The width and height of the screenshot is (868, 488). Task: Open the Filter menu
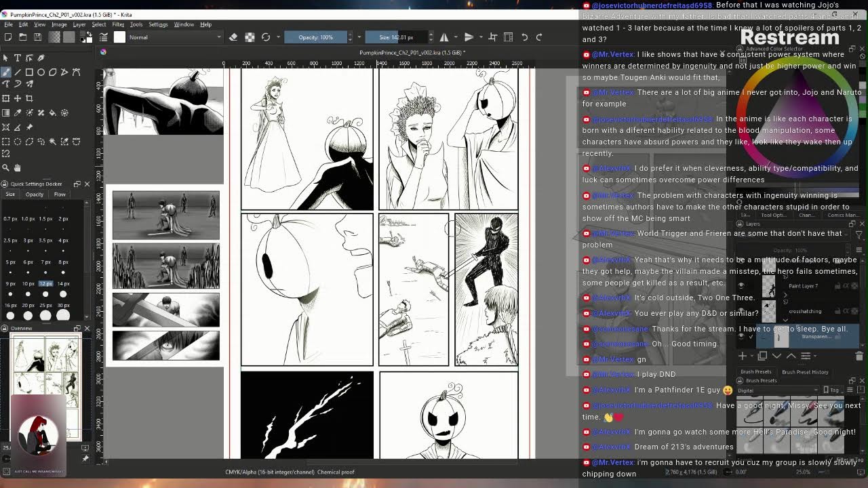118,24
